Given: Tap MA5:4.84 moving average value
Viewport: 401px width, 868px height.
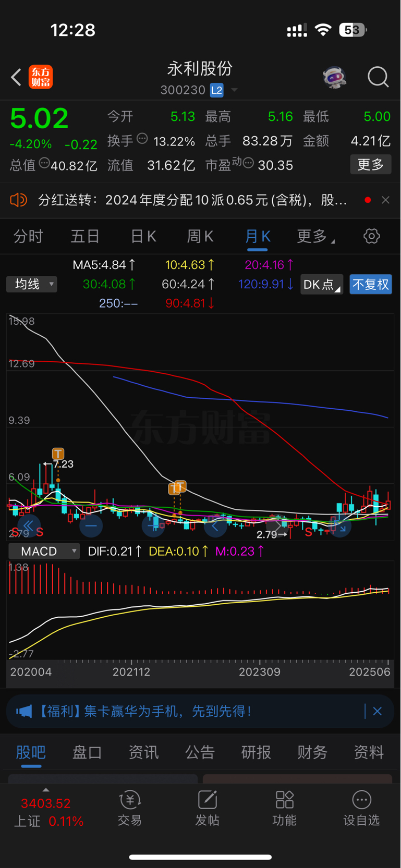Looking at the screenshot, I should [104, 265].
